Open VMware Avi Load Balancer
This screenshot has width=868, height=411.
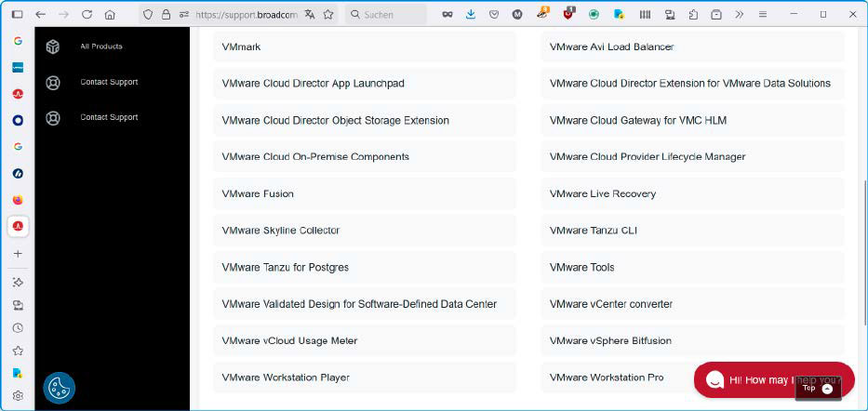pyautogui.click(x=692, y=47)
